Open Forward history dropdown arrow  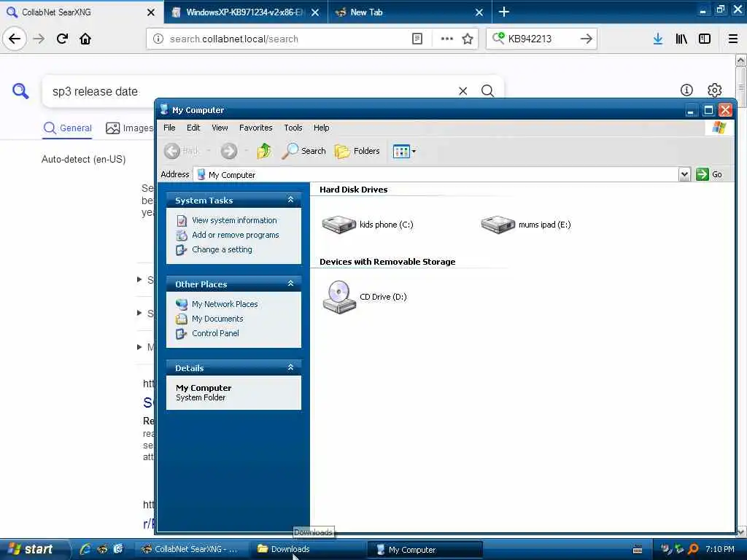click(246, 151)
